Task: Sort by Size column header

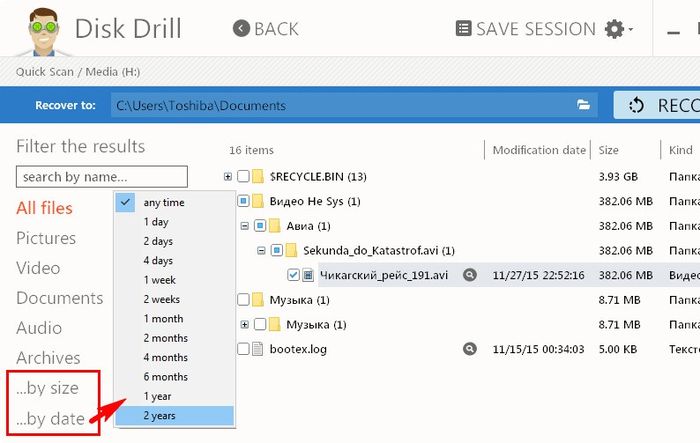Action: tap(608, 150)
